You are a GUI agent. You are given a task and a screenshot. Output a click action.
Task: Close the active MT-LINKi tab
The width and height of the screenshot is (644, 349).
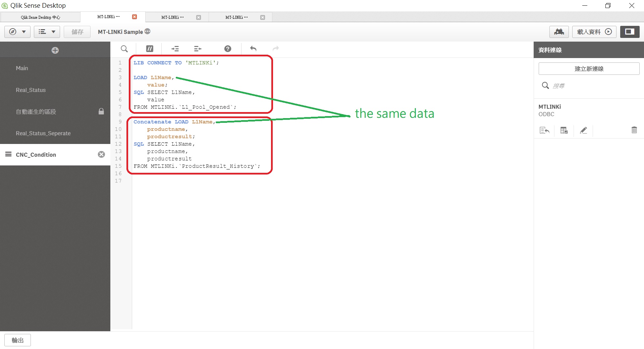(x=135, y=17)
